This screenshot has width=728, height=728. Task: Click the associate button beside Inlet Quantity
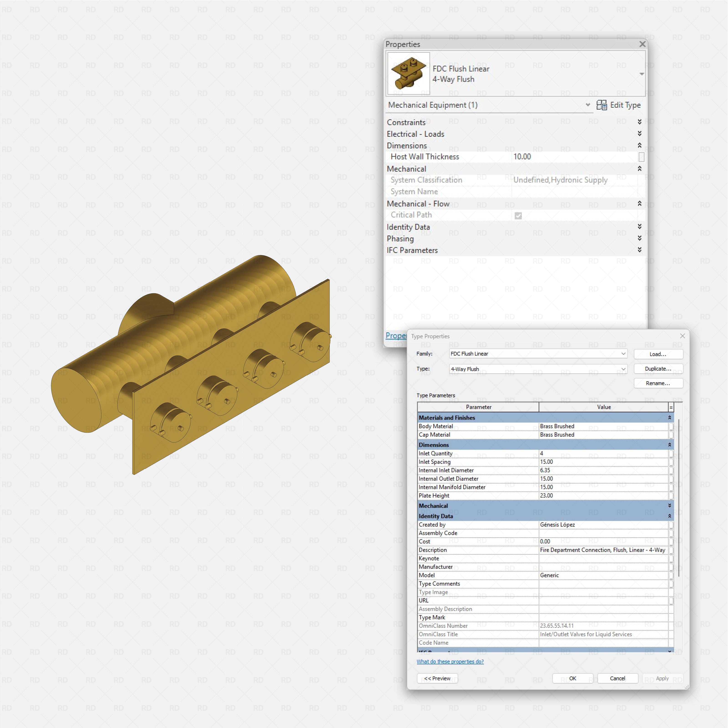tap(671, 453)
